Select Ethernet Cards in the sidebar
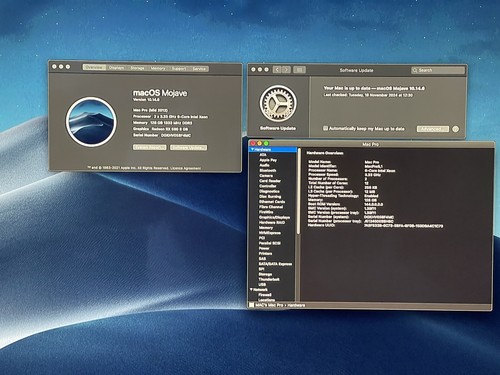Viewport: 500px width, 375px height. (272, 202)
